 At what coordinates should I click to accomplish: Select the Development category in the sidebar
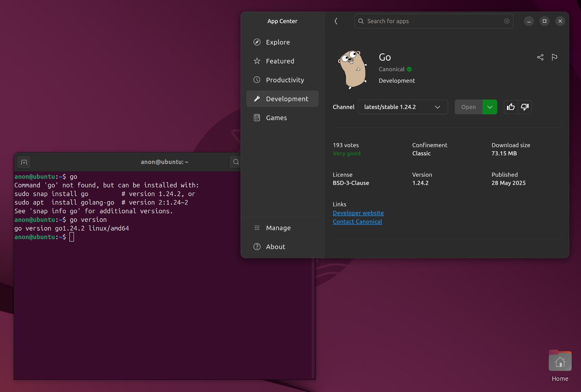282,99
